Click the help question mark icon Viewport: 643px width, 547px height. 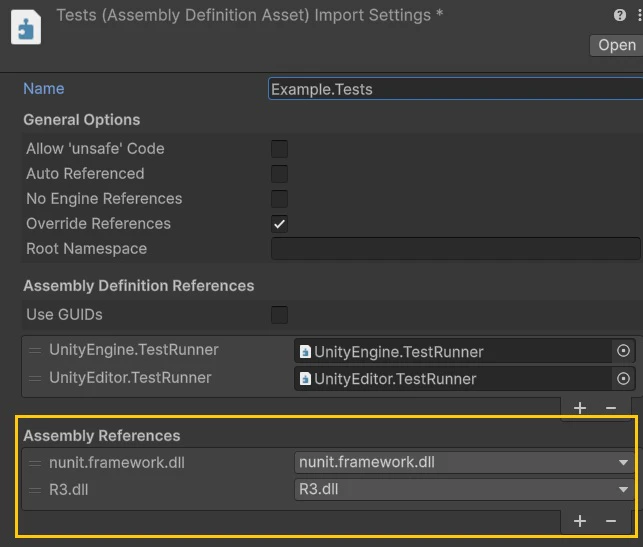point(620,15)
